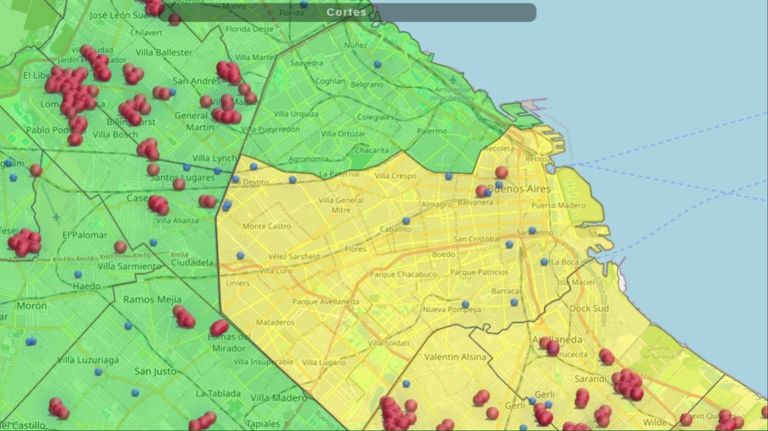768x431 pixels.
Task: Select the Flores neighborhood label
Action: click(x=355, y=249)
